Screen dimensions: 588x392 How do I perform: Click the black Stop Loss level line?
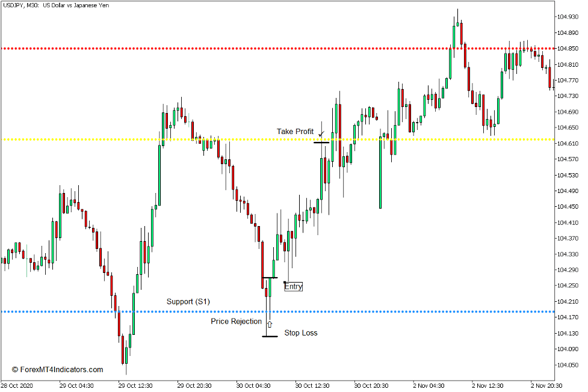(x=269, y=336)
